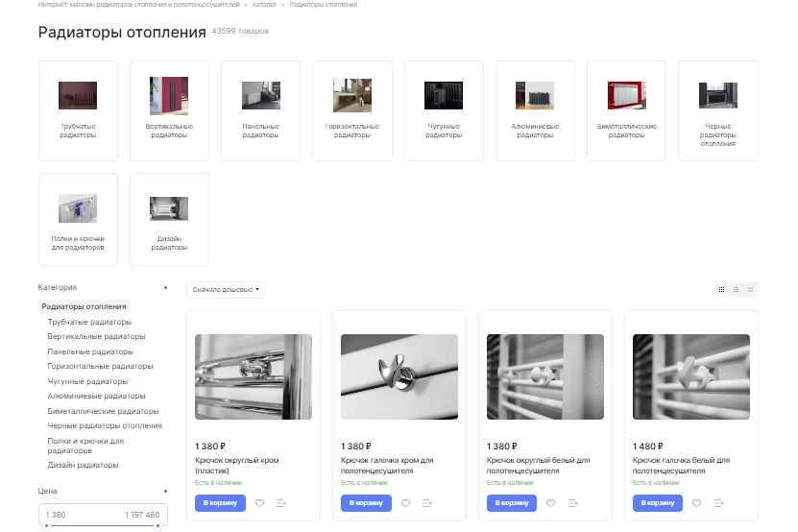Open the Сначала дешевые sort dropdown

pyautogui.click(x=226, y=290)
